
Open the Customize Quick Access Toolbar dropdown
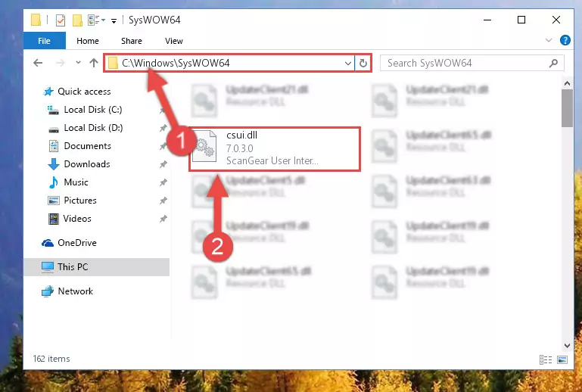click(114, 20)
